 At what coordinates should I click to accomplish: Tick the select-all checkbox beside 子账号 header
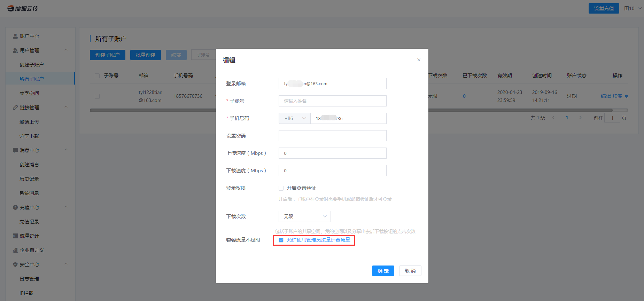(97, 76)
